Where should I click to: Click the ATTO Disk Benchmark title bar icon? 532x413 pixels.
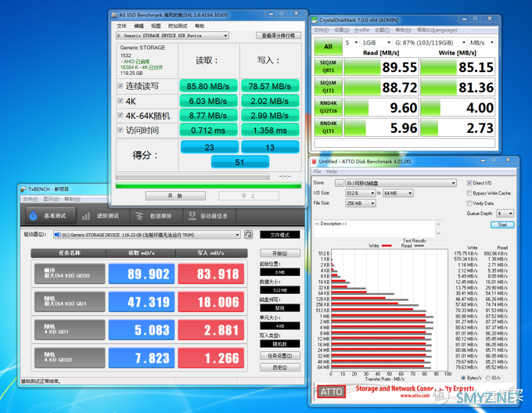[x=315, y=162]
